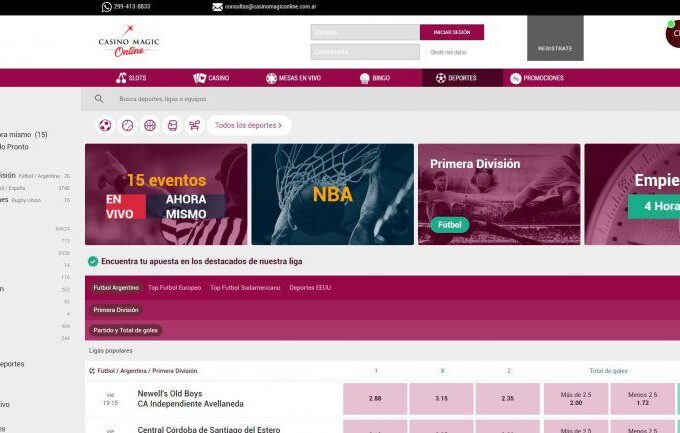Image resolution: width=680 pixels, height=433 pixels.
Task: Choose the basketball sport icon
Action: click(x=149, y=126)
